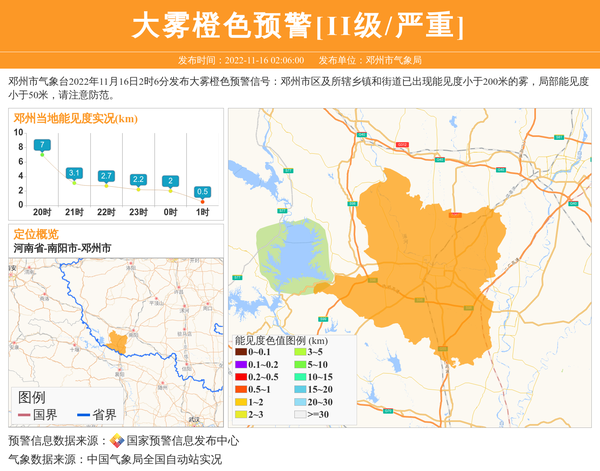Click the title 大雾橙色预警[II级/严重]
This screenshot has height=471, width=600.
pyautogui.click(x=298, y=26)
